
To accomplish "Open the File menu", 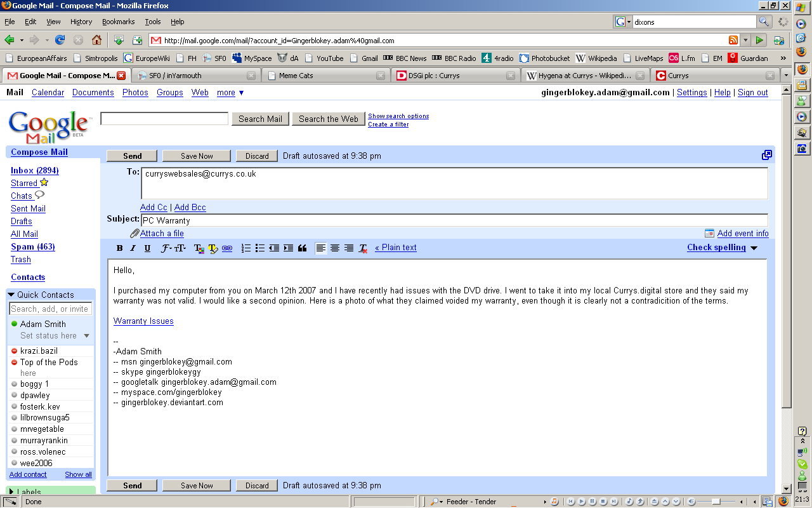I will [10, 22].
